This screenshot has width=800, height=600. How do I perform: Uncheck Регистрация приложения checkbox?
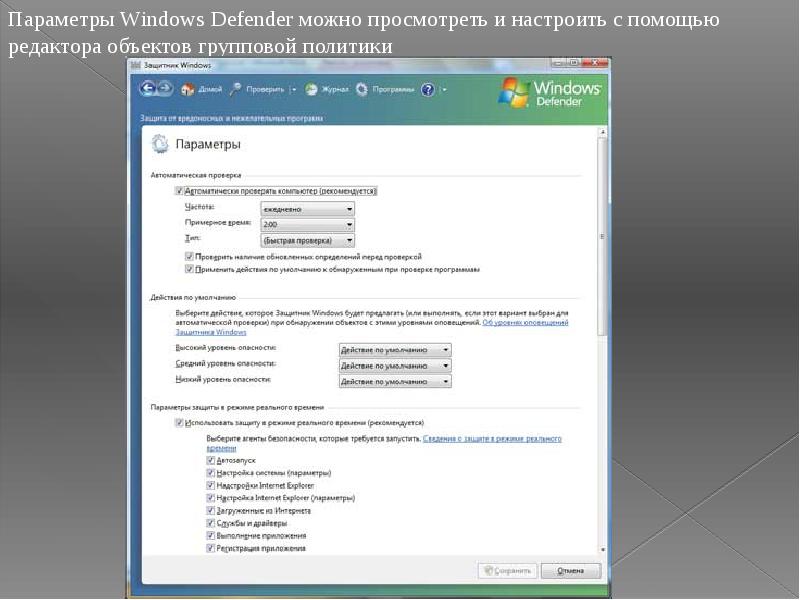[x=210, y=548]
